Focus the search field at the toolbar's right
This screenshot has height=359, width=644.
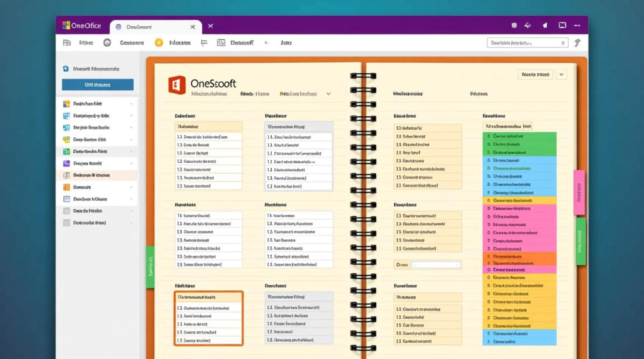pos(528,43)
